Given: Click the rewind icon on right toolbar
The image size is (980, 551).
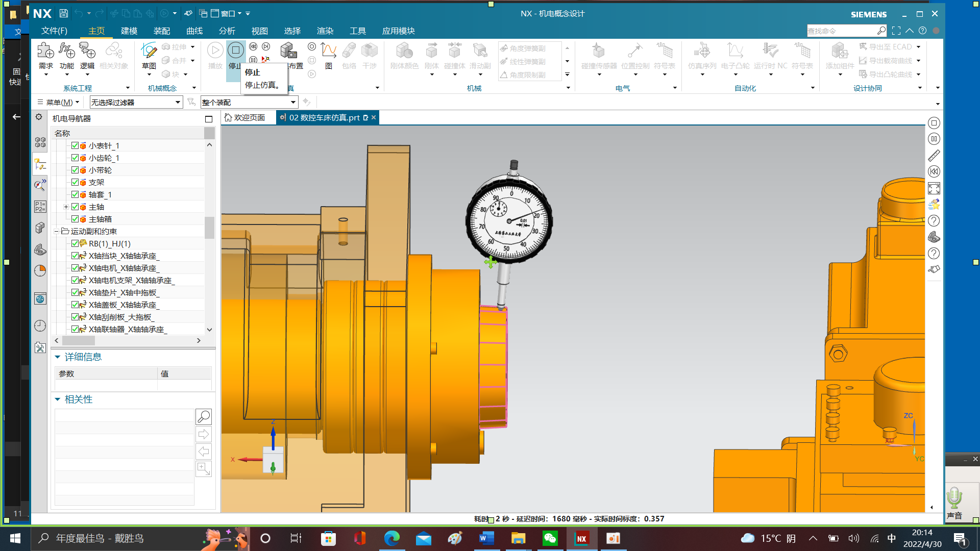Looking at the screenshot, I should [x=934, y=171].
